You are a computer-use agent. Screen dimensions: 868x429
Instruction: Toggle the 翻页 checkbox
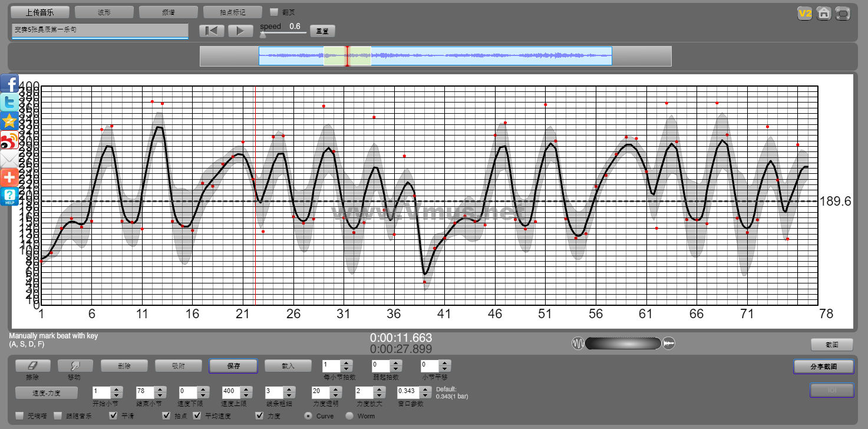pyautogui.click(x=273, y=12)
